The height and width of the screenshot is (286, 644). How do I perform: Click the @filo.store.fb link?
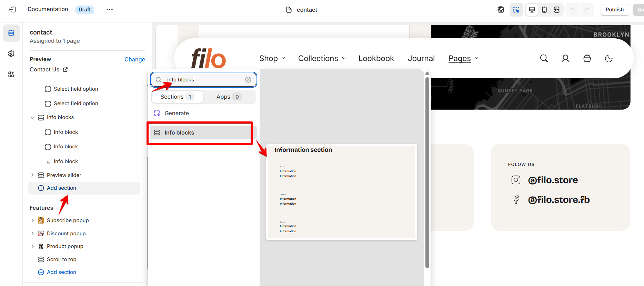pyautogui.click(x=559, y=200)
